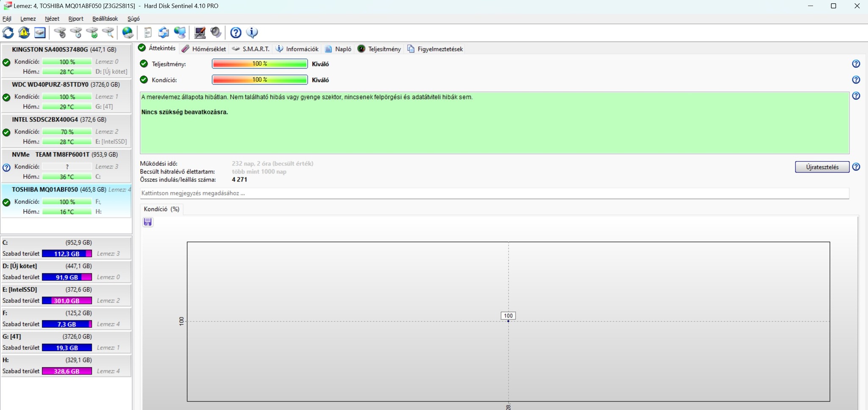Click the disk with stethoscope icon
Viewport: 868px width, 410px height.
[60, 33]
